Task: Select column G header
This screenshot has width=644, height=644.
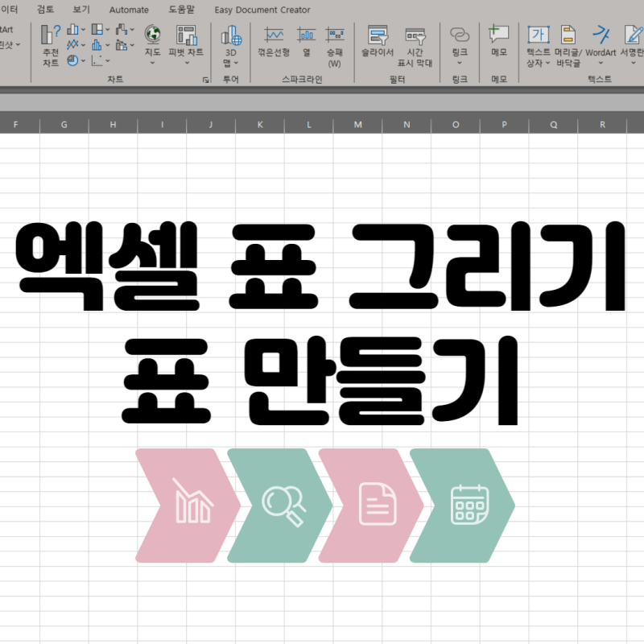Action: pyautogui.click(x=64, y=124)
